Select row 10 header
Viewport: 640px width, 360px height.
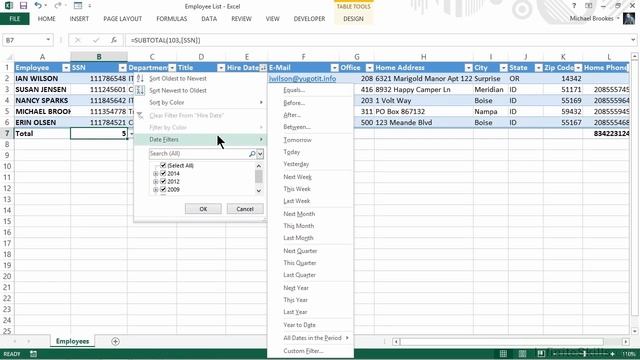(7, 166)
